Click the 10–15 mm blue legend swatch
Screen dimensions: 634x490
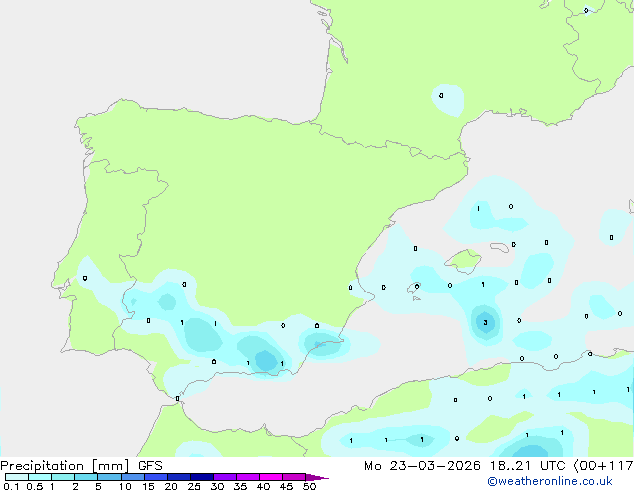pos(133,477)
